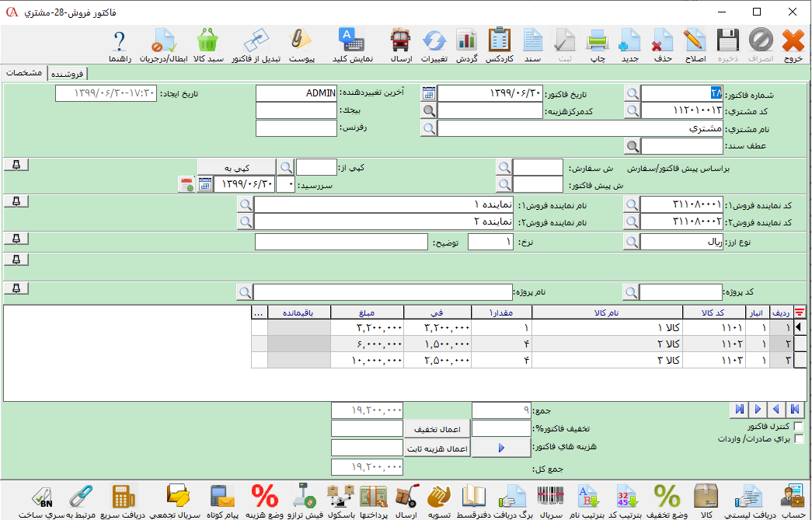Select the مشخصات tab

tap(24, 72)
